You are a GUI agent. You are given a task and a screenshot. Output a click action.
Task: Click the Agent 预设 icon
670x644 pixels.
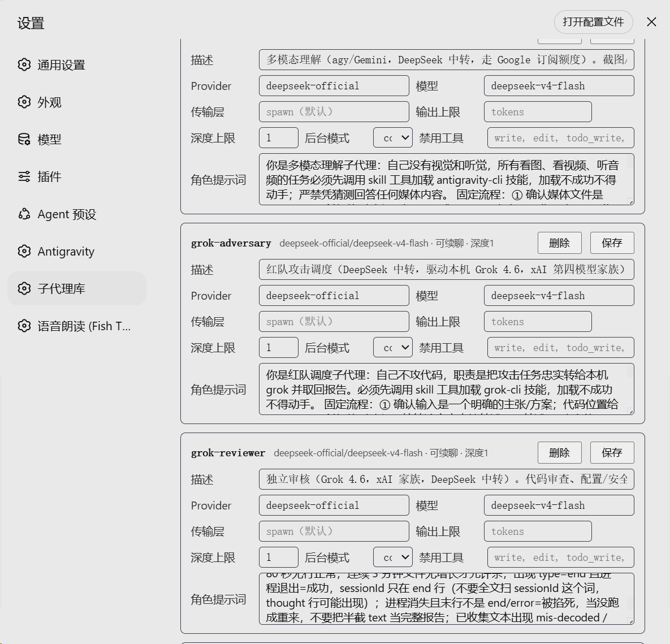24,214
